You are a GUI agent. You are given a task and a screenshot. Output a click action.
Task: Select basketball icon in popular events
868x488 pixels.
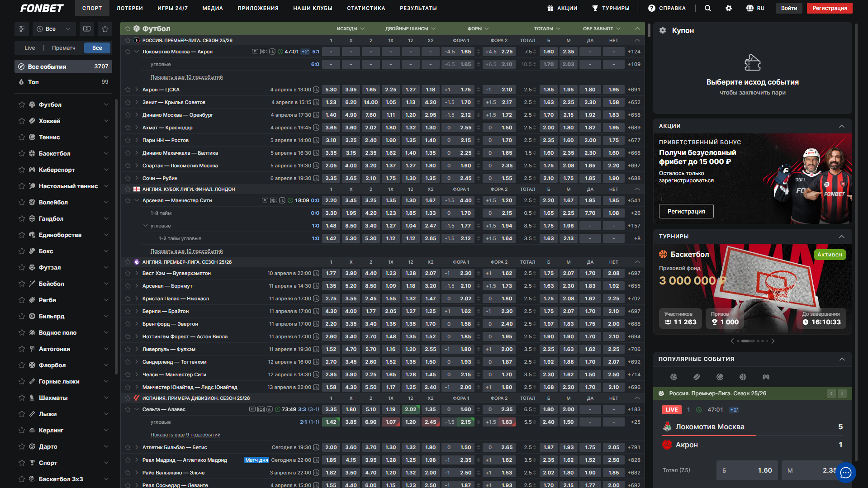click(743, 377)
